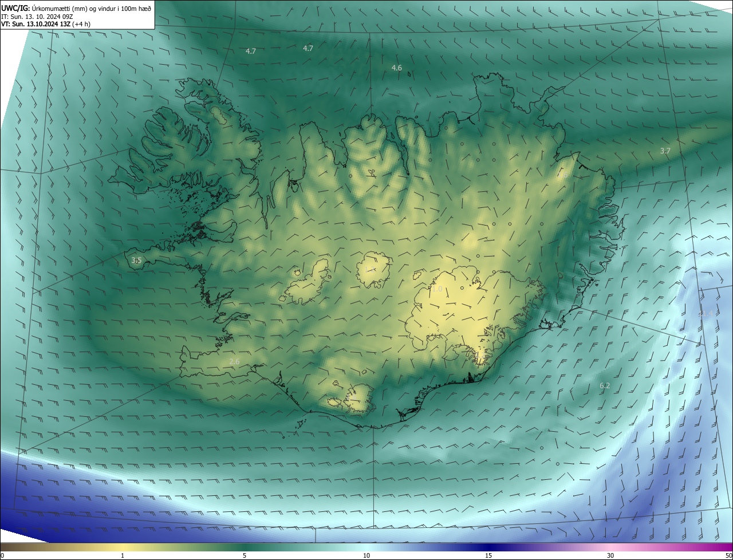Click the 15 tick on the color scale
Screen dimensions: 733x560
(488, 555)
